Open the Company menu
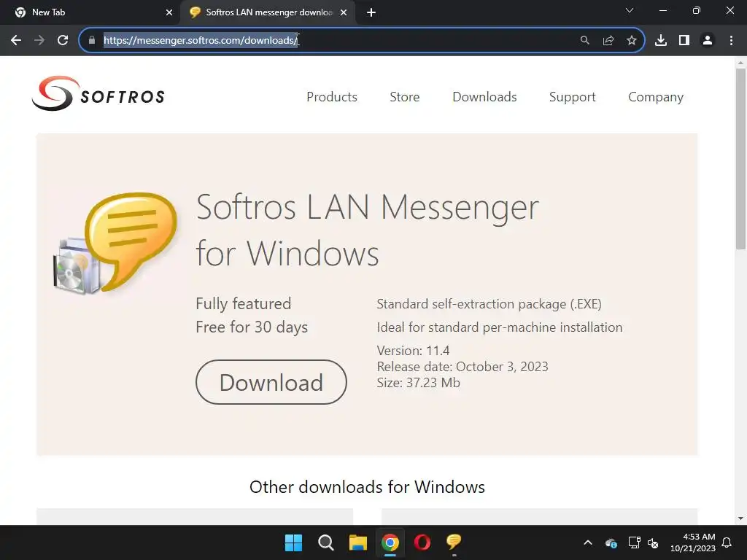747x560 pixels. pos(656,97)
